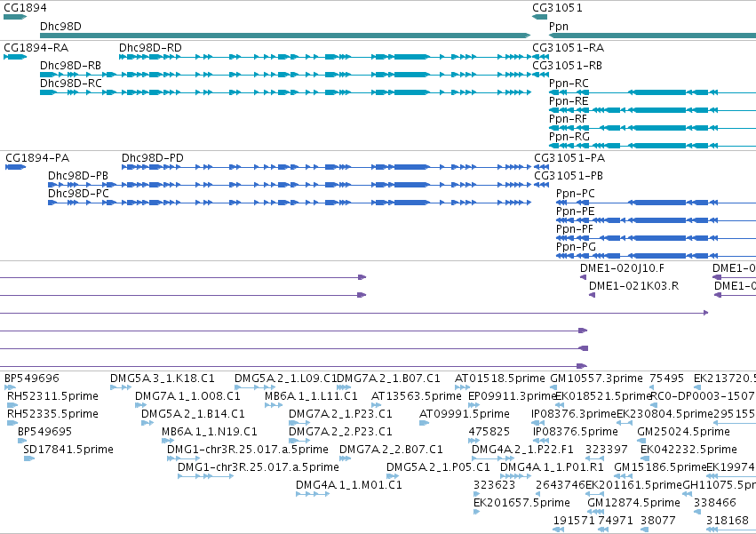Screen dimensions: 756x534
Task: Click the 338466 EST label
Action: pos(715,503)
